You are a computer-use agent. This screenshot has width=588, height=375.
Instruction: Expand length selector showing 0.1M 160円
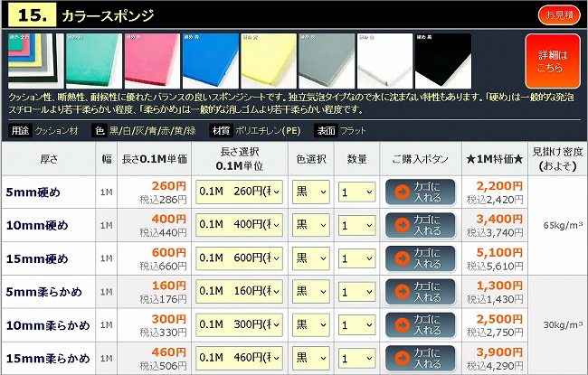click(x=239, y=292)
